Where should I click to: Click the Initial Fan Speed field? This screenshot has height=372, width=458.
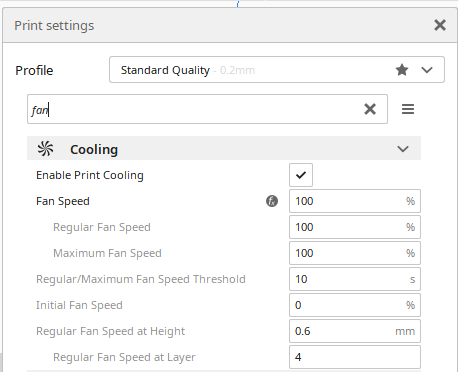coord(355,305)
